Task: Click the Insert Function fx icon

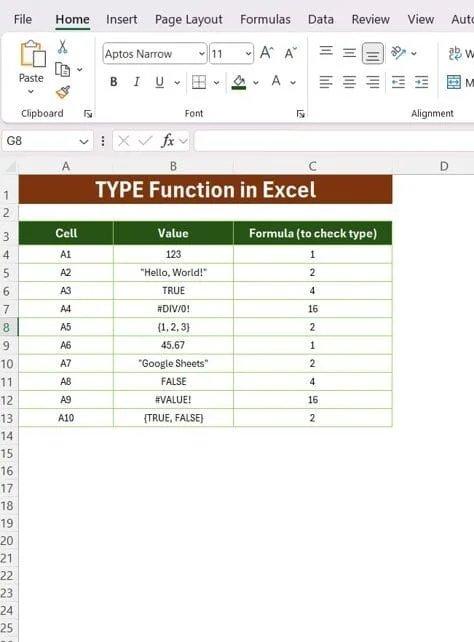Action: [168, 141]
